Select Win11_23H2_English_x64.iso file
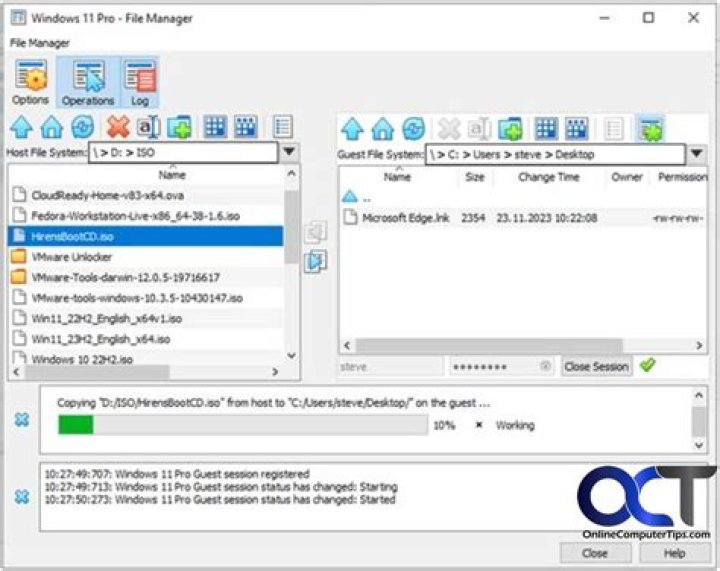 point(146,339)
